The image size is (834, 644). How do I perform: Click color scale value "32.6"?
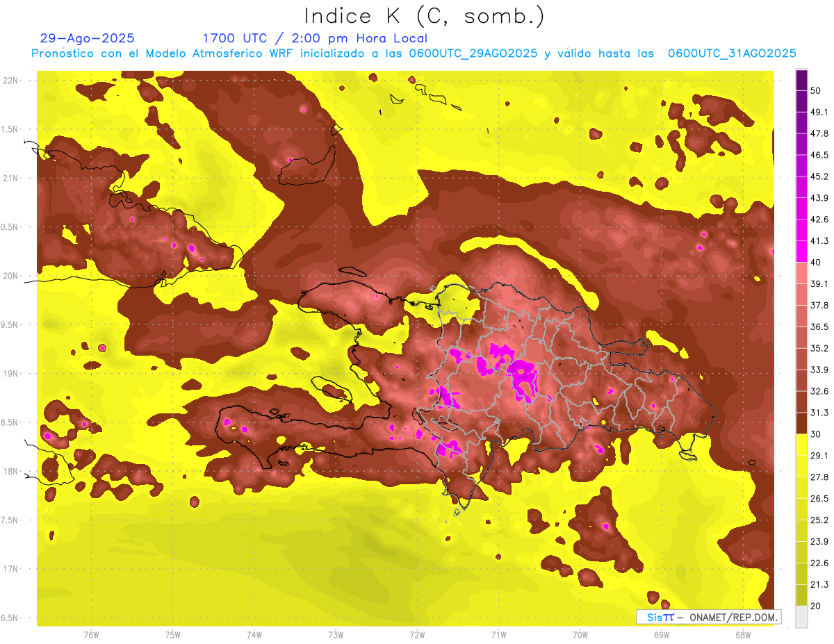819,391
